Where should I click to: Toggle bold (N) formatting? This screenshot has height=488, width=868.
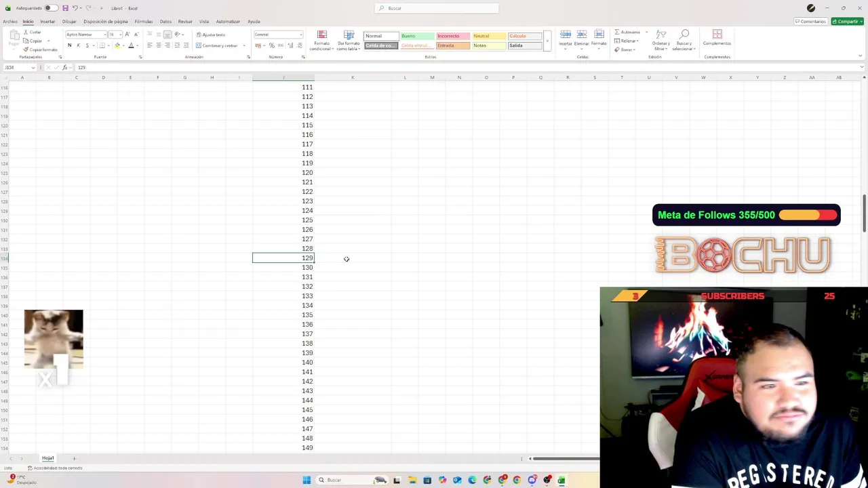tap(69, 45)
